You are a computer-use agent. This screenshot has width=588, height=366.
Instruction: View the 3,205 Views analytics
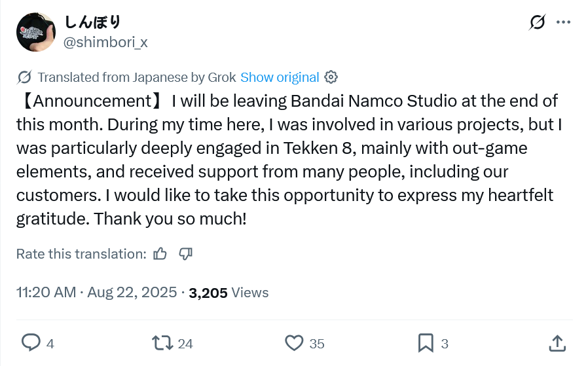pyautogui.click(x=229, y=292)
